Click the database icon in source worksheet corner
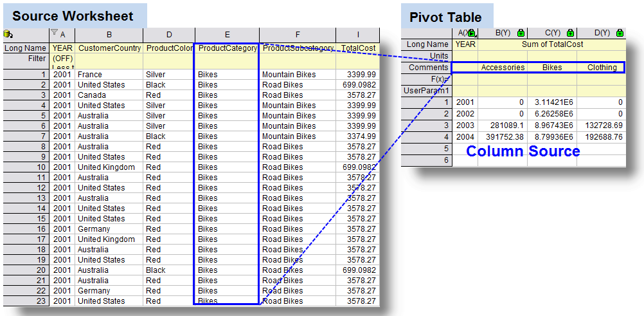644x316 pixels. [x=8, y=34]
